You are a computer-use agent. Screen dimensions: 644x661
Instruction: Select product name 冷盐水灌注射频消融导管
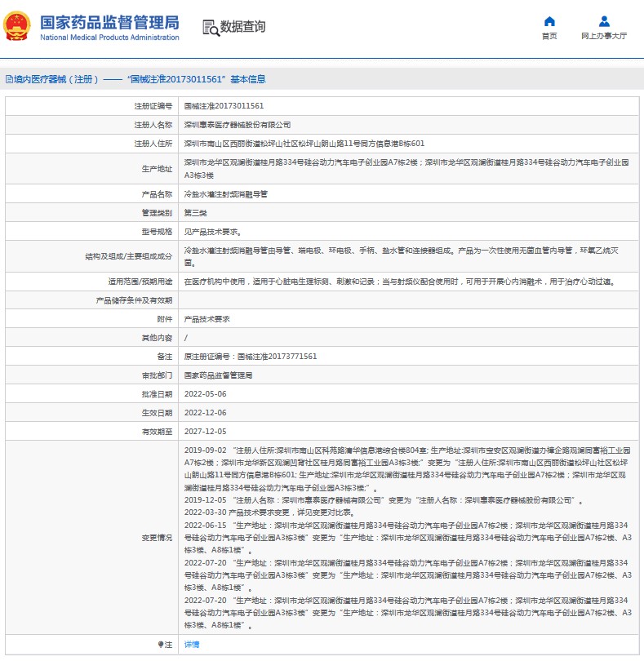coord(225,194)
